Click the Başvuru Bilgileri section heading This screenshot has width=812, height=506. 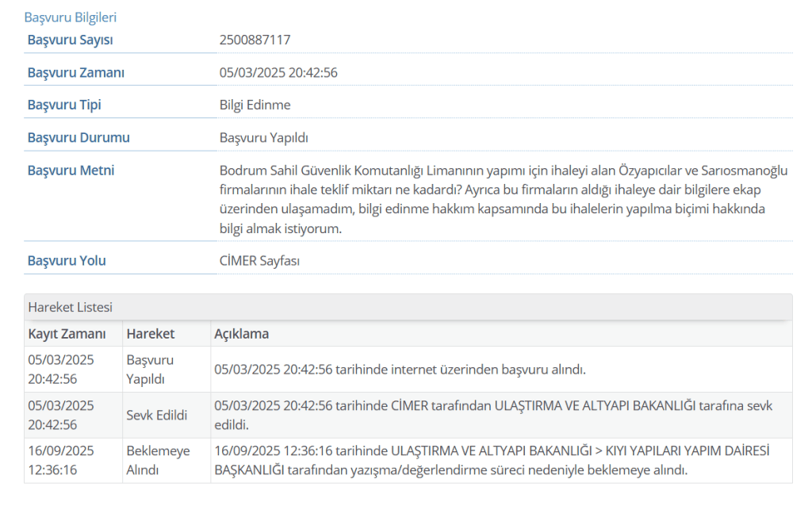pos(71,17)
